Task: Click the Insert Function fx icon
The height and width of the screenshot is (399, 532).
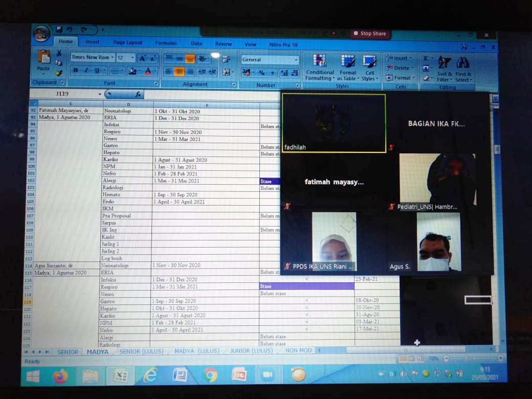Action: coord(138,94)
